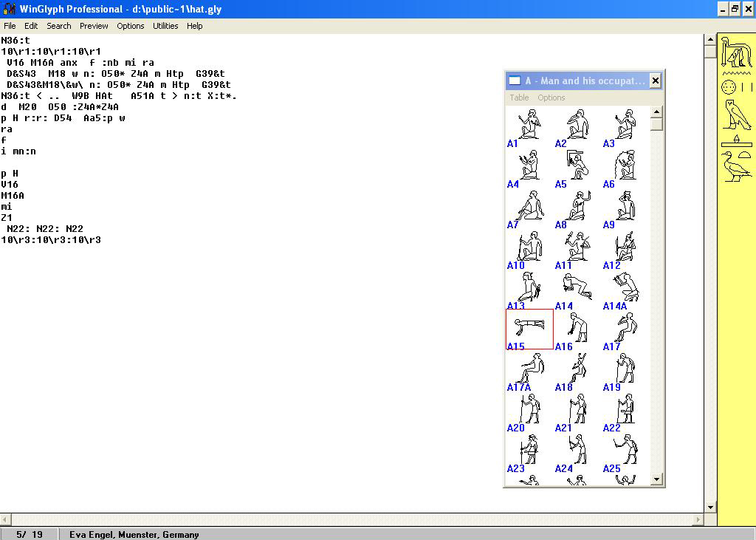The height and width of the screenshot is (540, 756).
Task: Click the owl hieroglyph in yellow preview
Action: coord(736,115)
